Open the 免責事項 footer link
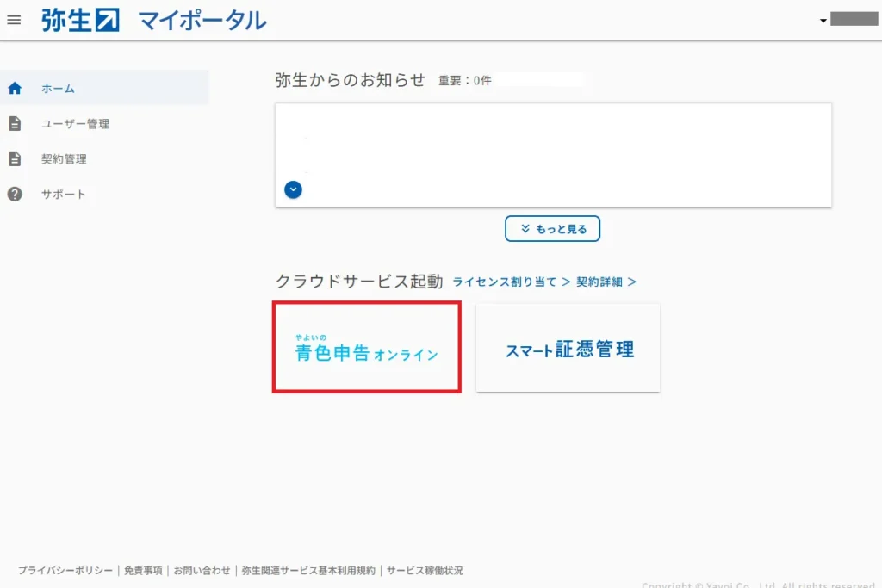 click(143, 571)
